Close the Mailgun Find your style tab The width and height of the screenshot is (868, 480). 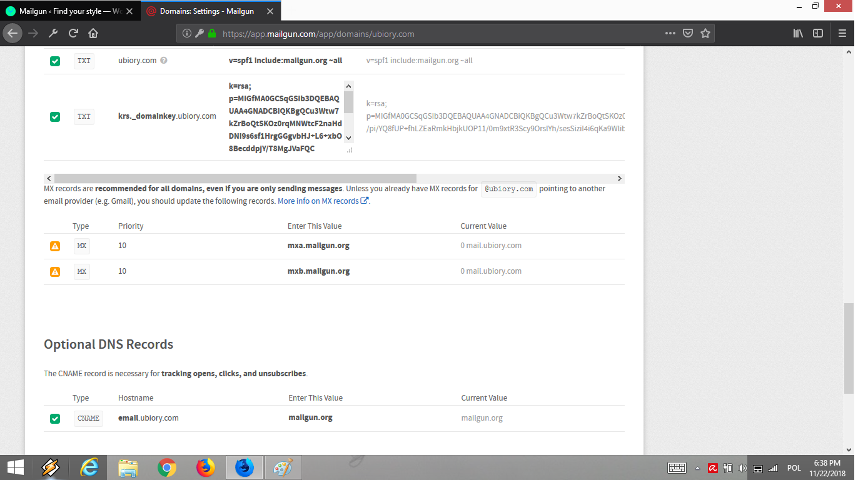pos(131,11)
